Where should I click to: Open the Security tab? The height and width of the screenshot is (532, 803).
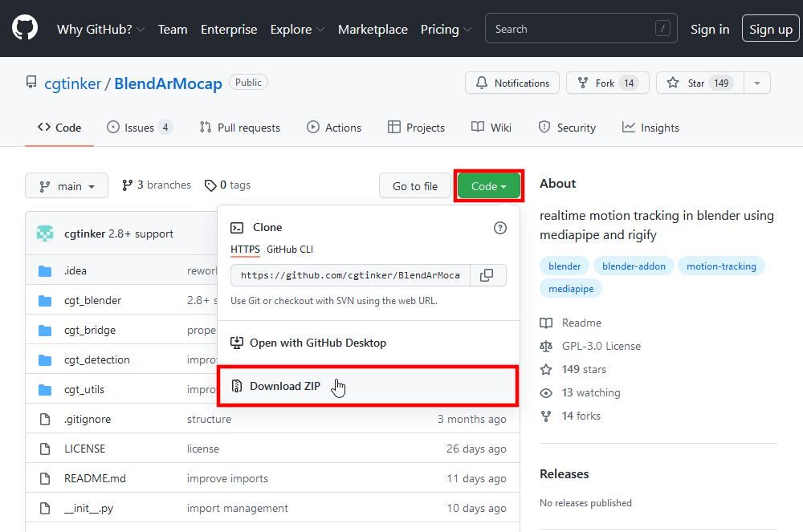point(567,128)
